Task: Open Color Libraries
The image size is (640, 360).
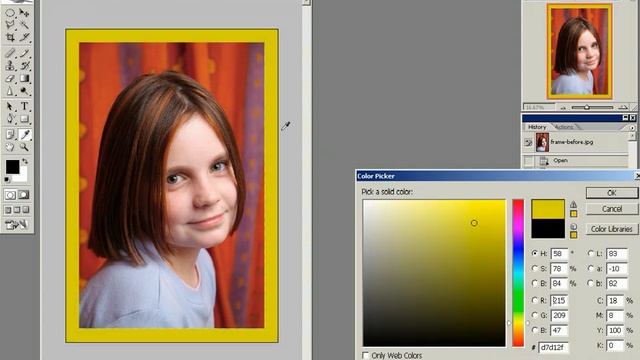Action: pos(611,229)
